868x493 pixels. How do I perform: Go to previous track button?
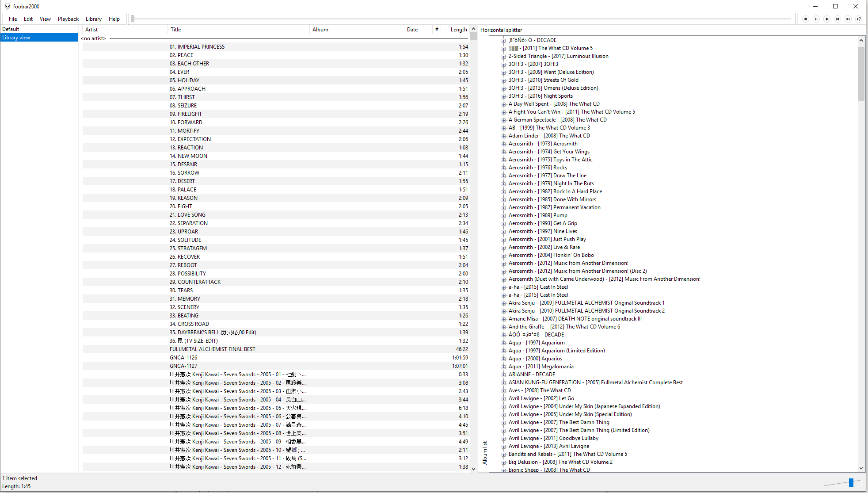838,19
